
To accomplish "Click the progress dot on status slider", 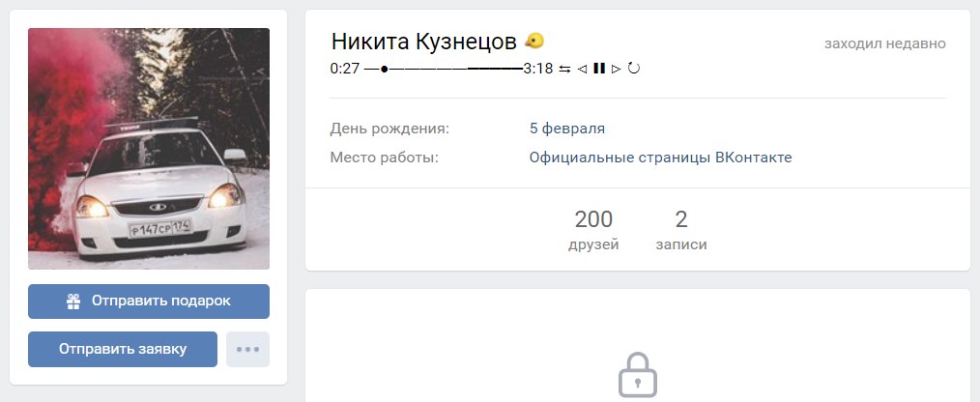I will (384, 69).
